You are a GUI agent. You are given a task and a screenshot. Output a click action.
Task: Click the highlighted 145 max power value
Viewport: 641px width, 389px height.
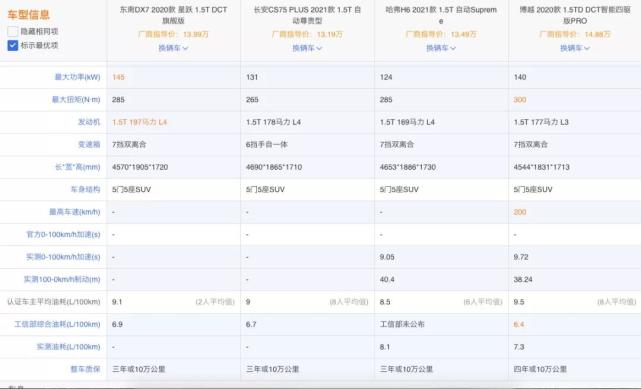(x=118, y=77)
